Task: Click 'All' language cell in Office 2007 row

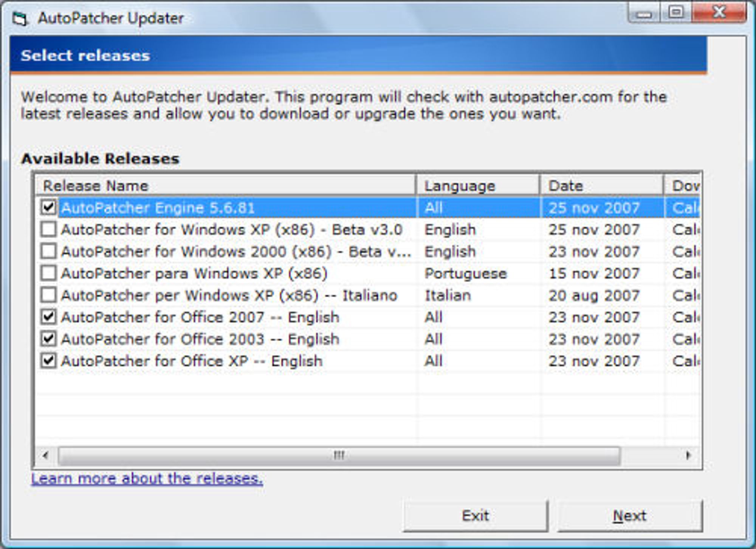Action: pos(433,317)
